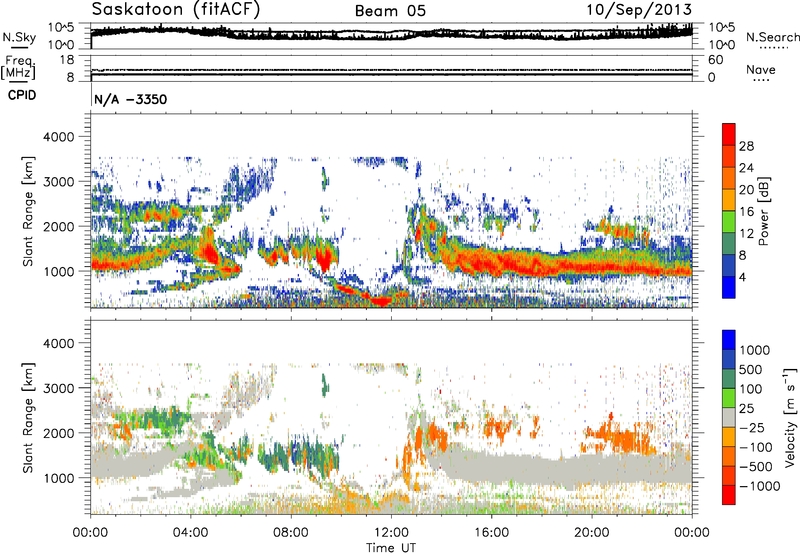This screenshot has width=800, height=554.
Task: Click the "N.Search" legend label
Action: (772, 37)
